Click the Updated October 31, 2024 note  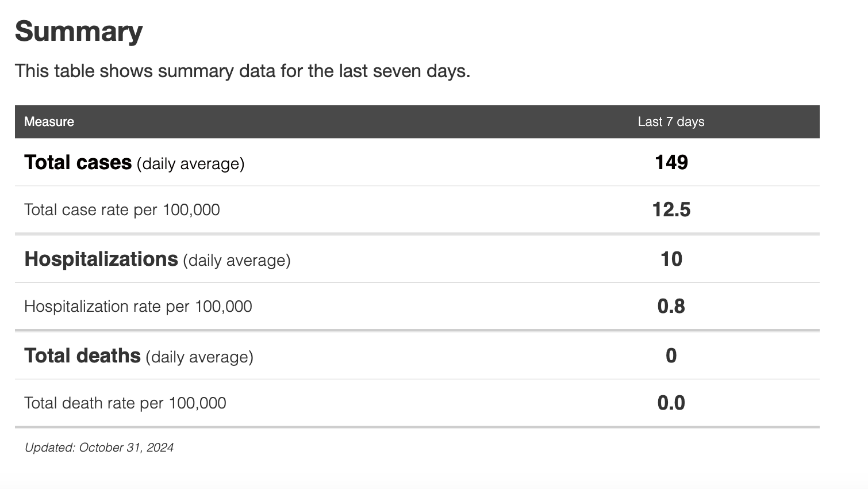click(99, 448)
